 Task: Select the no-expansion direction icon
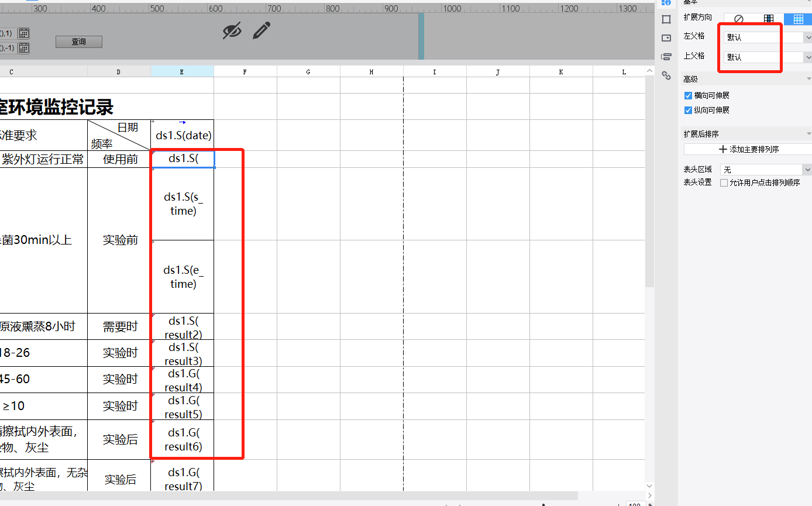738,19
